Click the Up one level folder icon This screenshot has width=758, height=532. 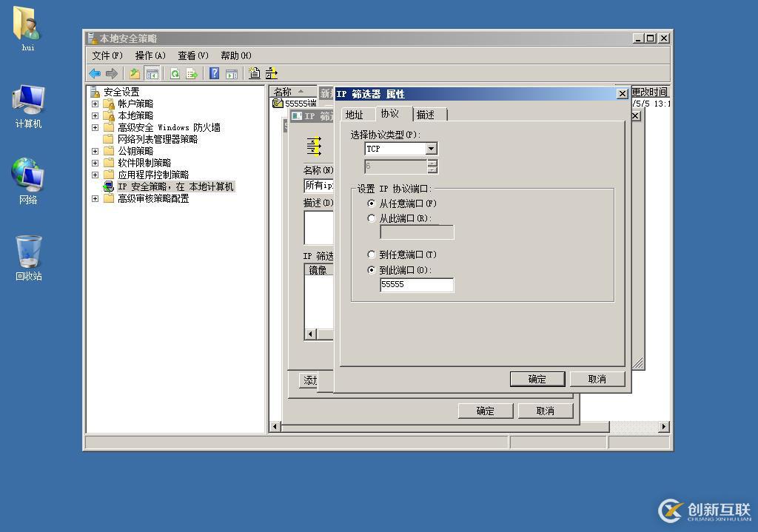point(135,73)
